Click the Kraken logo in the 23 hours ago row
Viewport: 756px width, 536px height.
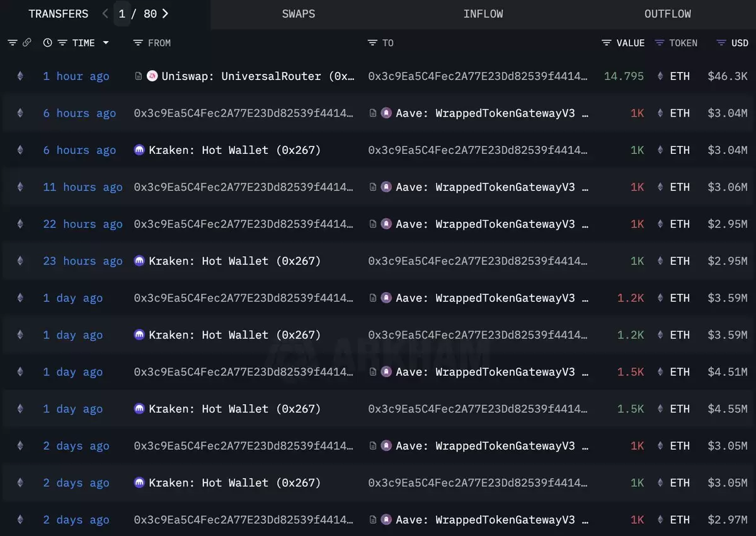click(x=140, y=261)
